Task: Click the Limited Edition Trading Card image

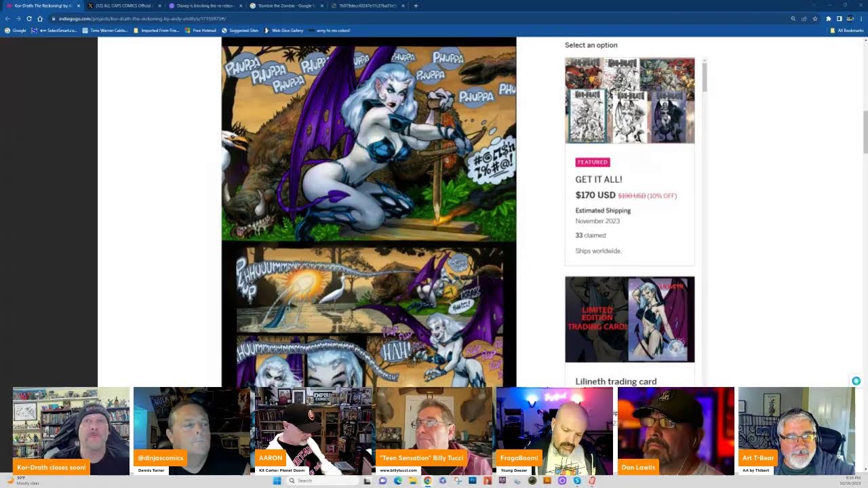Action: (629, 319)
